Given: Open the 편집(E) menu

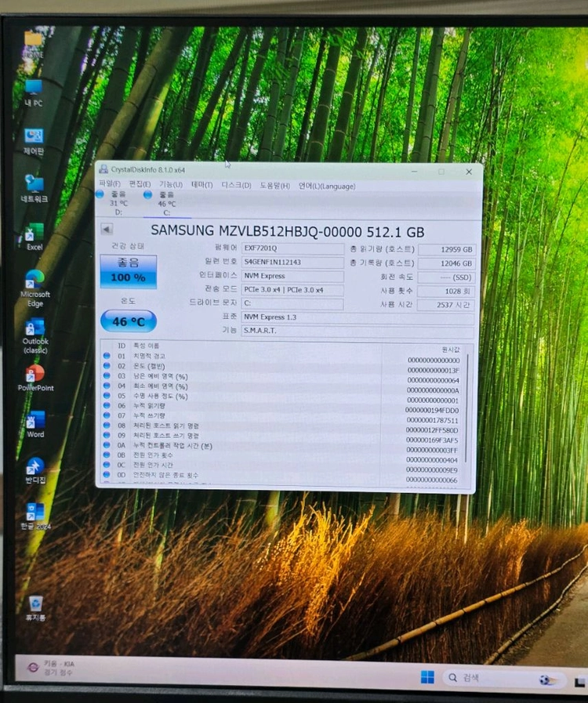Looking at the screenshot, I should (x=140, y=184).
